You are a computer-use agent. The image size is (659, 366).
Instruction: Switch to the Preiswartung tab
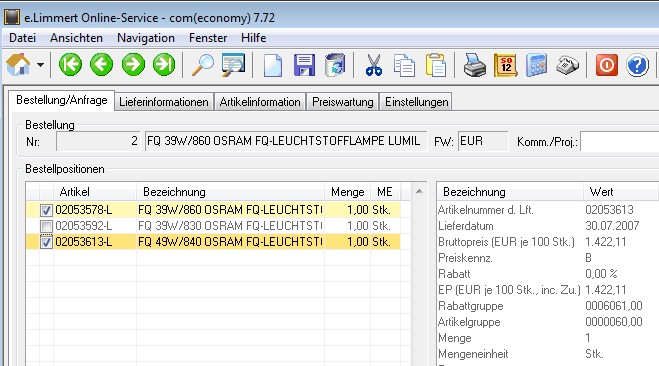[343, 102]
